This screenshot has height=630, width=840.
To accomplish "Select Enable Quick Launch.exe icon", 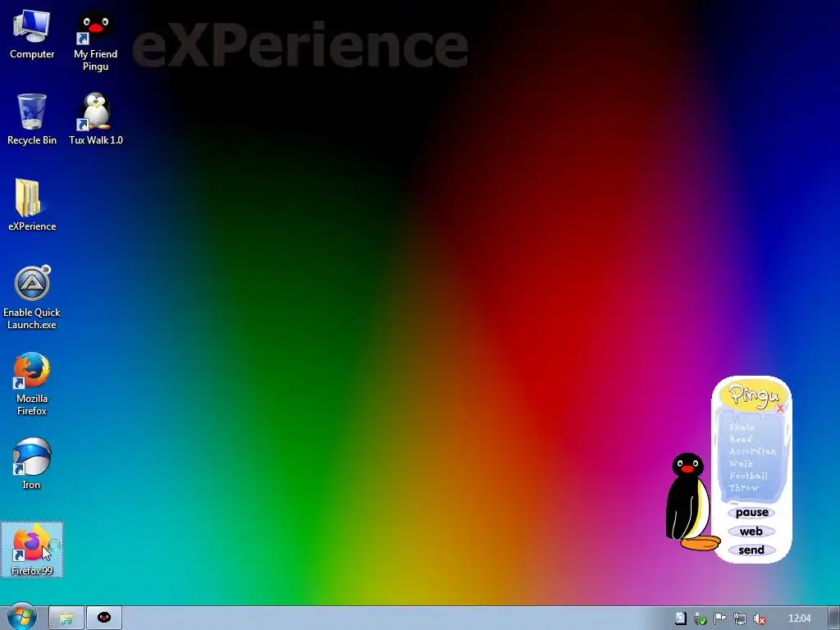I will pyautogui.click(x=32, y=297).
